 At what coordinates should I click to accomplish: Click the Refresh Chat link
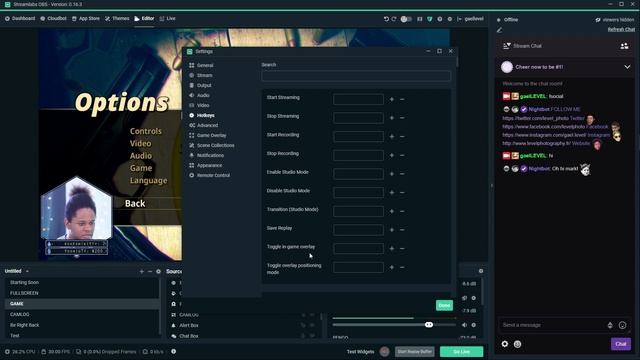(x=621, y=29)
